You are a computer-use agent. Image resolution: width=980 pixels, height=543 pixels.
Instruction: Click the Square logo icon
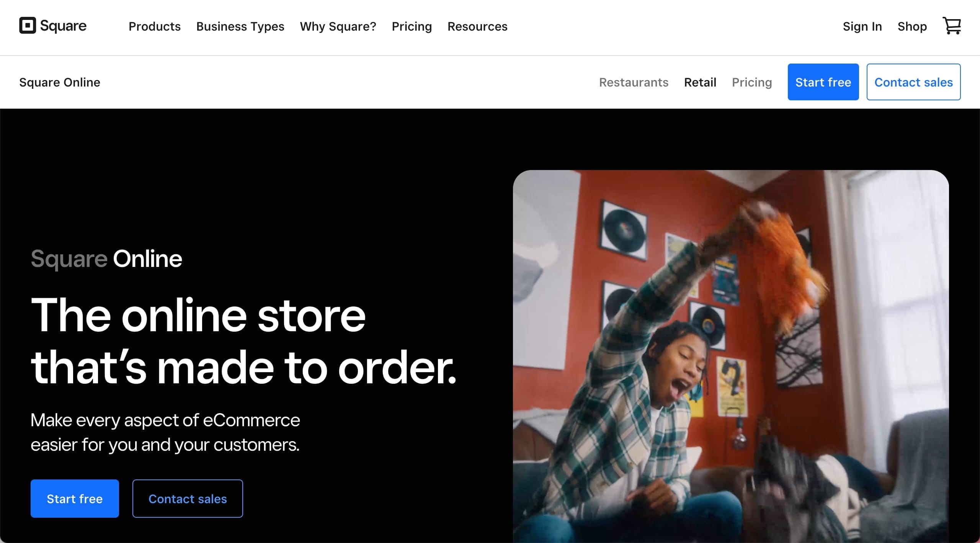pos(28,26)
